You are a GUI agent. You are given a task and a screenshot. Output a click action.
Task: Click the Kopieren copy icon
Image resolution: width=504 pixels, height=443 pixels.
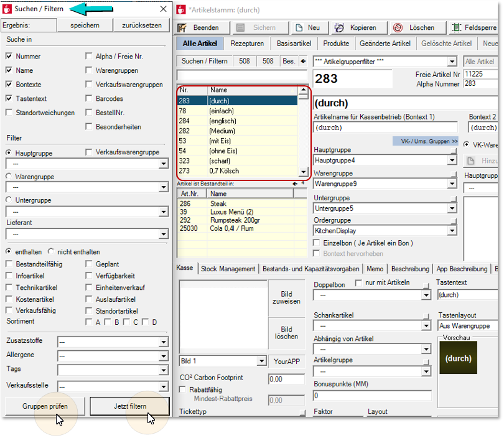tap(338, 28)
